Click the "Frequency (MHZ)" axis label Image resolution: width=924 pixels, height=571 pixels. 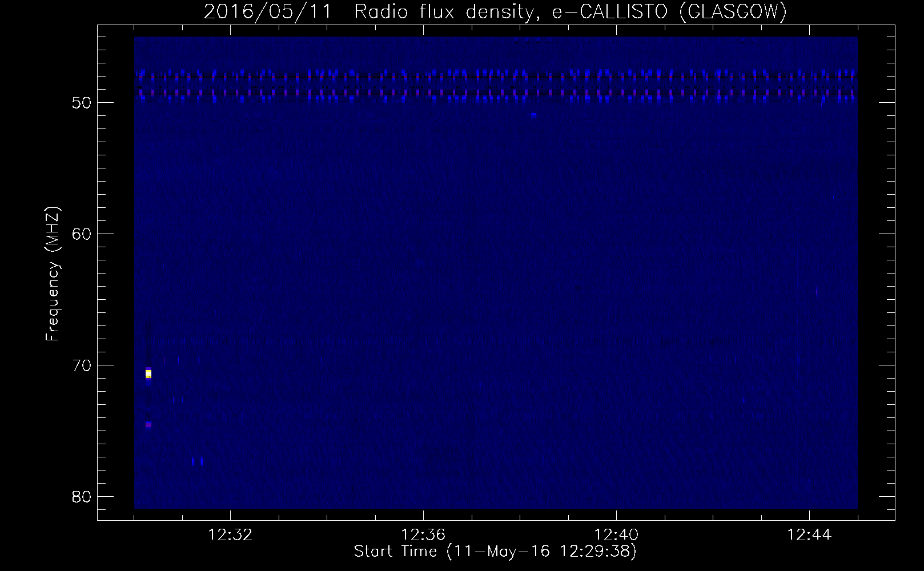pos(53,274)
